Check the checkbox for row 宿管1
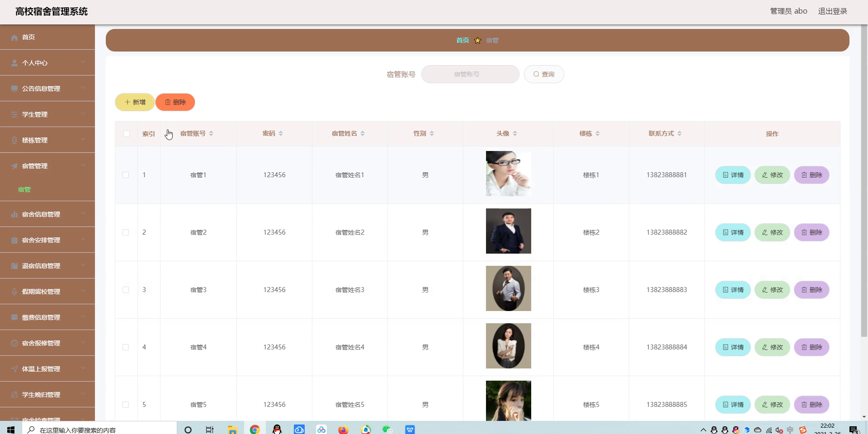The width and height of the screenshot is (868, 434). [x=126, y=175]
